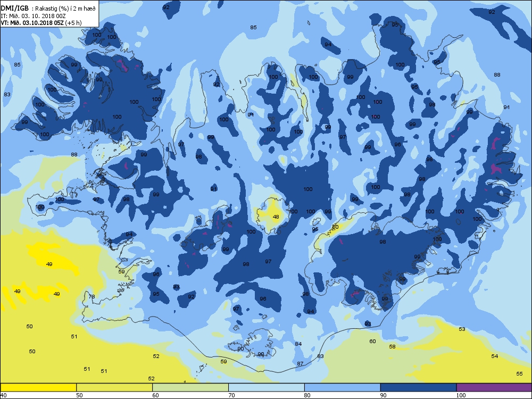Click the legend scale label "100"

(x=461, y=395)
